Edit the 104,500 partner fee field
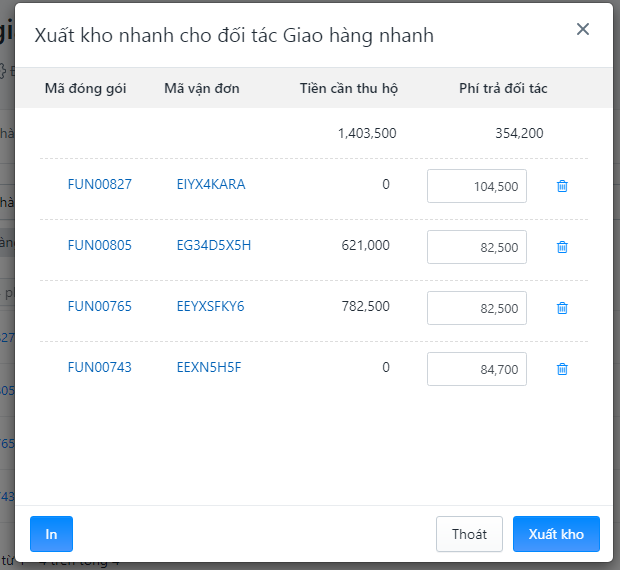The image size is (620, 570). point(477,186)
